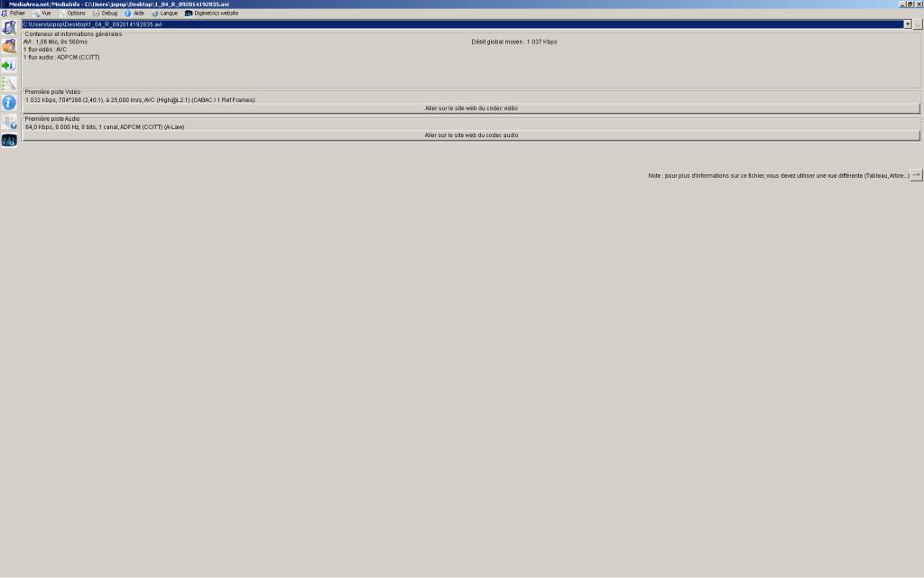Click the codec web lookup icon in sidebar
The width and height of the screenshot is (924, 578).
[9, 122]
